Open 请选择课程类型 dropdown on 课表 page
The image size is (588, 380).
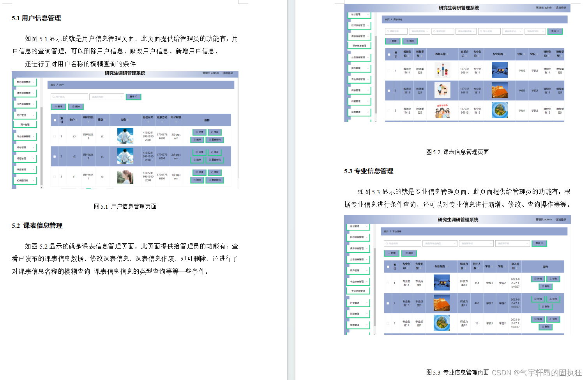coord(419,31)
